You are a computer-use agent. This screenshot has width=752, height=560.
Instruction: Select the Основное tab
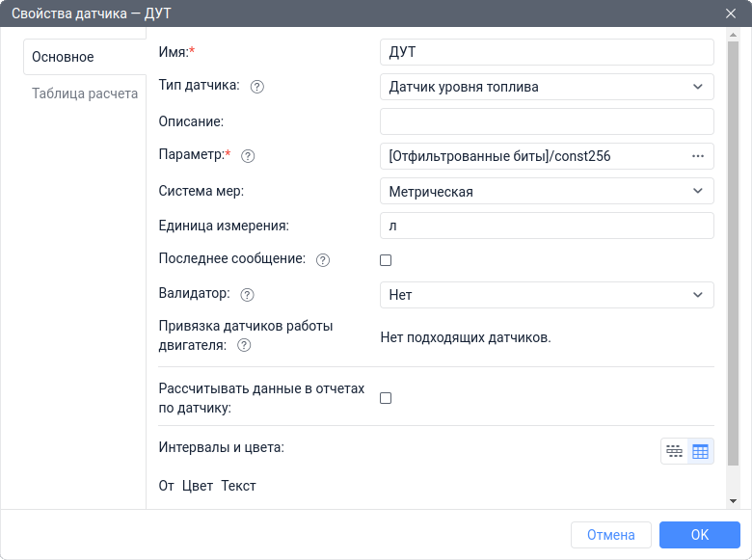[x=64, y=57]
